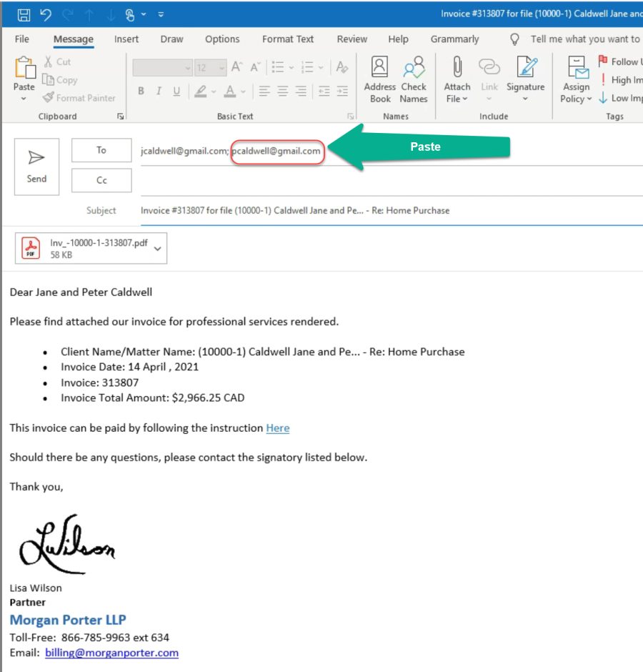Toggle Italic formatting
643x672 pixels.
[159, 91]
